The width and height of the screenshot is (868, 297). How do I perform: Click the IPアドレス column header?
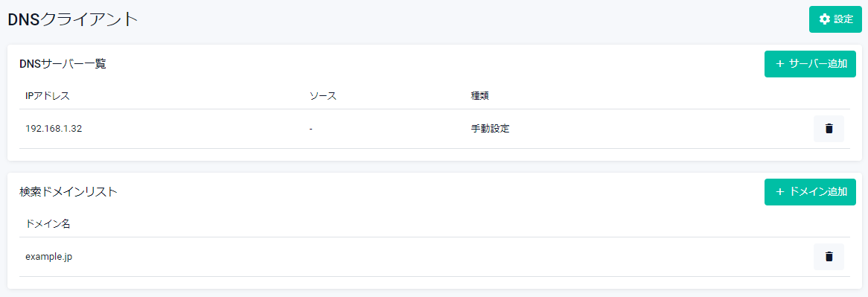point(48,96)
